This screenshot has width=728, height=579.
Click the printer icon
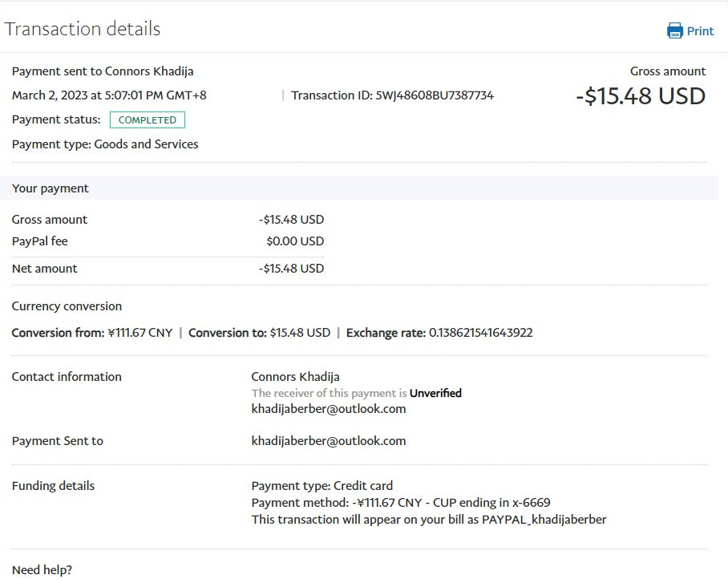[674, 30]
